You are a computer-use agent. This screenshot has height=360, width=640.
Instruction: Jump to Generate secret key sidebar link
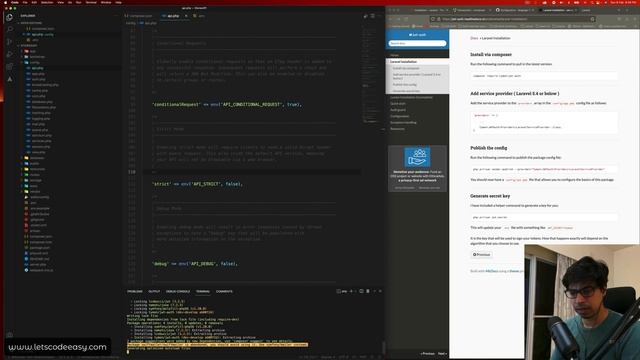tap(406, 91)
